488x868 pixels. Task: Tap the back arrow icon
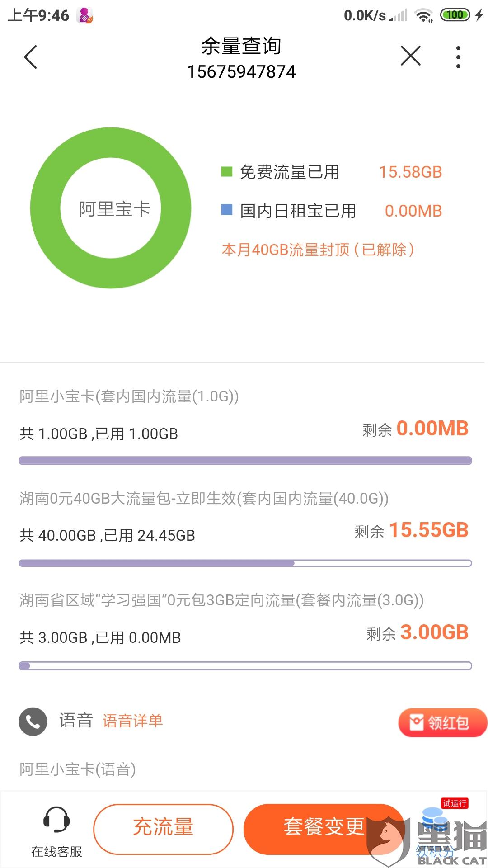[30, 57]
